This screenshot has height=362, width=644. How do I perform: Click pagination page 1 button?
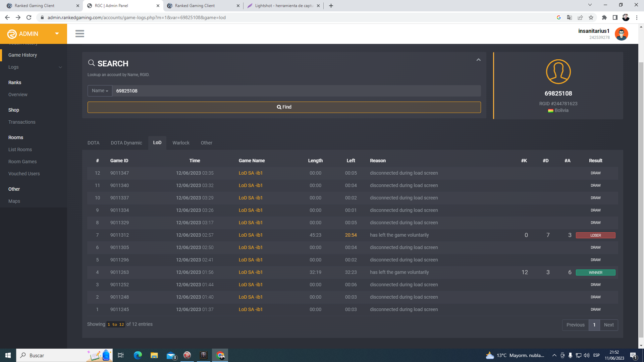(x=594, y=325)
